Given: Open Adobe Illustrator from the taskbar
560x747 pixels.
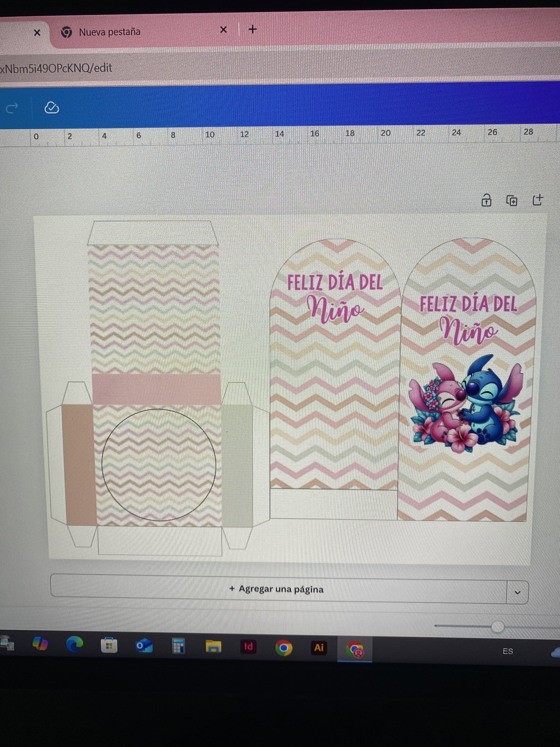Looking at the screenshot, I should [x=319, y=648].
